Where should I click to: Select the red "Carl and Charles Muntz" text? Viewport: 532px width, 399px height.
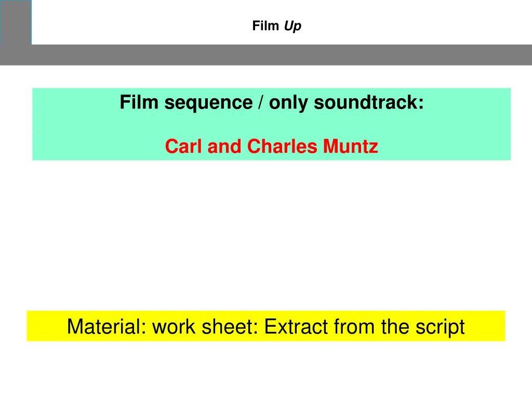271,146
